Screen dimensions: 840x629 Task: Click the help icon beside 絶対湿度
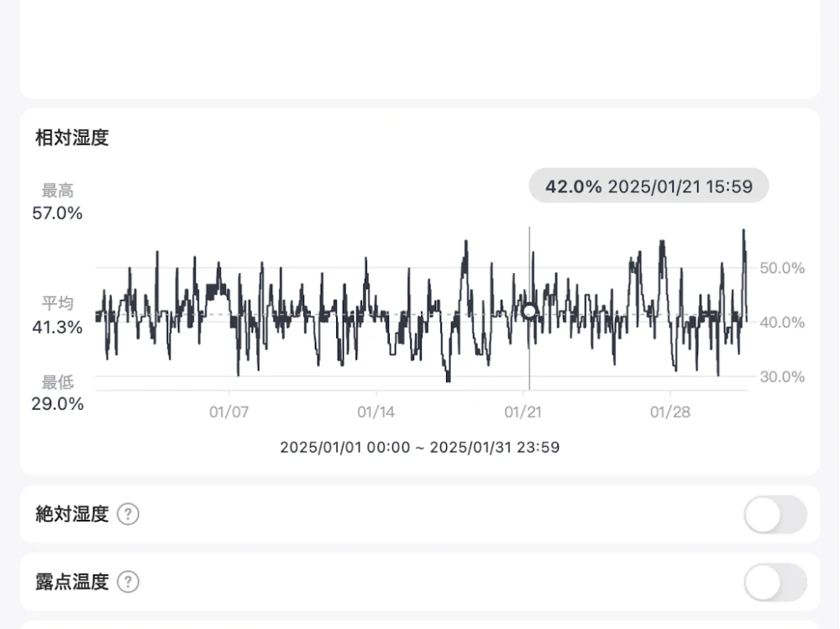click(128, 514)
